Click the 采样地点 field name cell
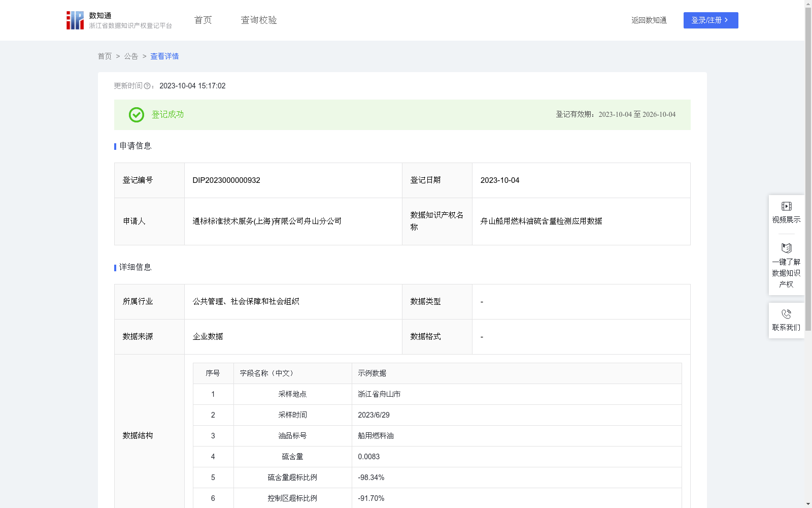This screenshot has width=812, height=508. click(x=292, y=394)
